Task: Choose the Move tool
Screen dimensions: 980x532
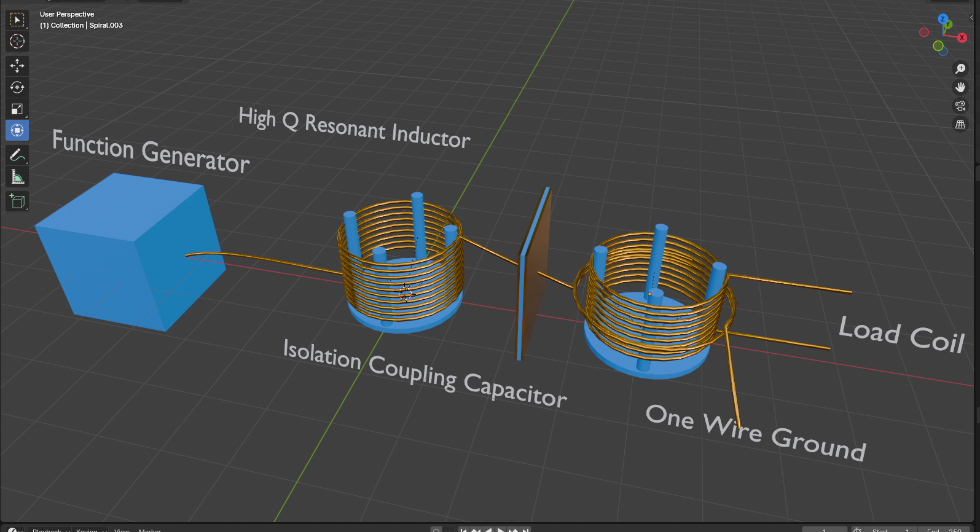Action: pos(17,65)
